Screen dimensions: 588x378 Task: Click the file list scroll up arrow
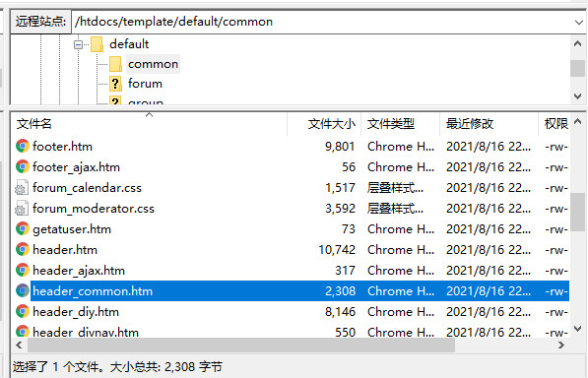click(x=578, y=121)
